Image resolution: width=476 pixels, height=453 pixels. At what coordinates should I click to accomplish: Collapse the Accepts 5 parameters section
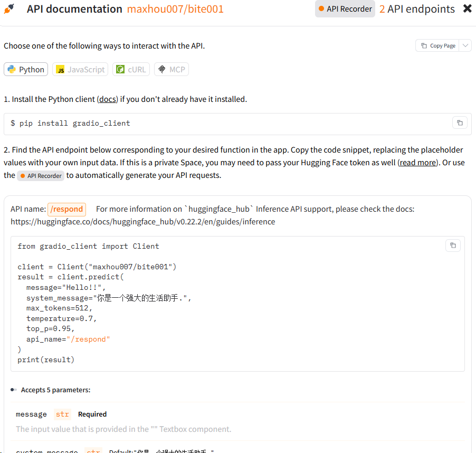(x=50, y=390)
